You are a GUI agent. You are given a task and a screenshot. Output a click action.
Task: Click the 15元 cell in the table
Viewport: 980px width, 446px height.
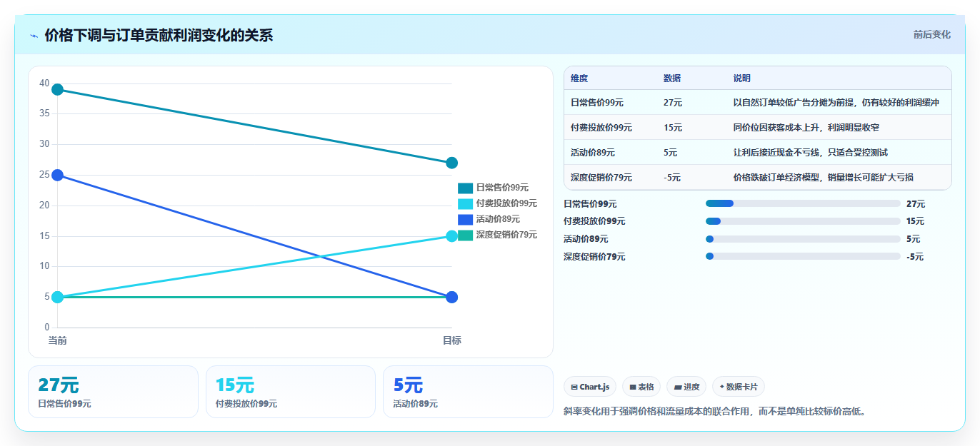[x=673, y=128]
